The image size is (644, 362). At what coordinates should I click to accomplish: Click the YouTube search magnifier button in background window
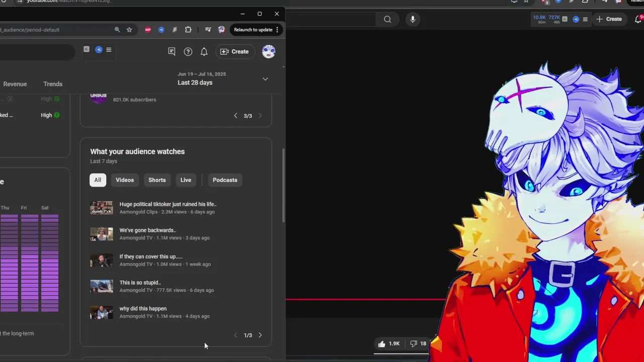[x=387, y=19]
